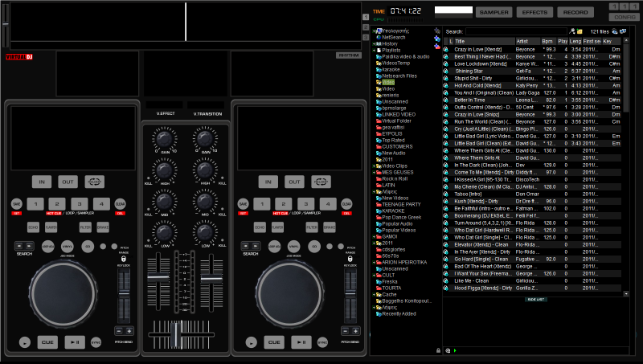Click the blue filter-folder icon beside folder tree
Viewport: 643px width, 364px height.
pos(437,39)
